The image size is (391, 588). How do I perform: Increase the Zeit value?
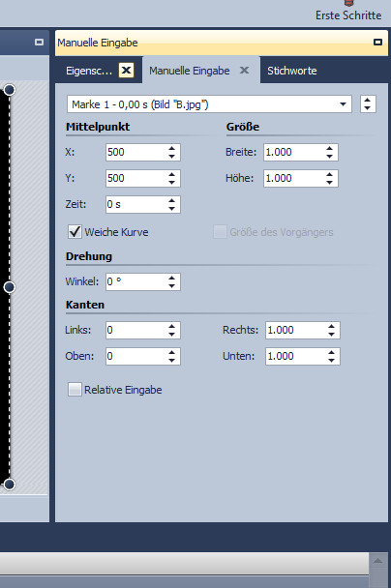coord(172,200)
